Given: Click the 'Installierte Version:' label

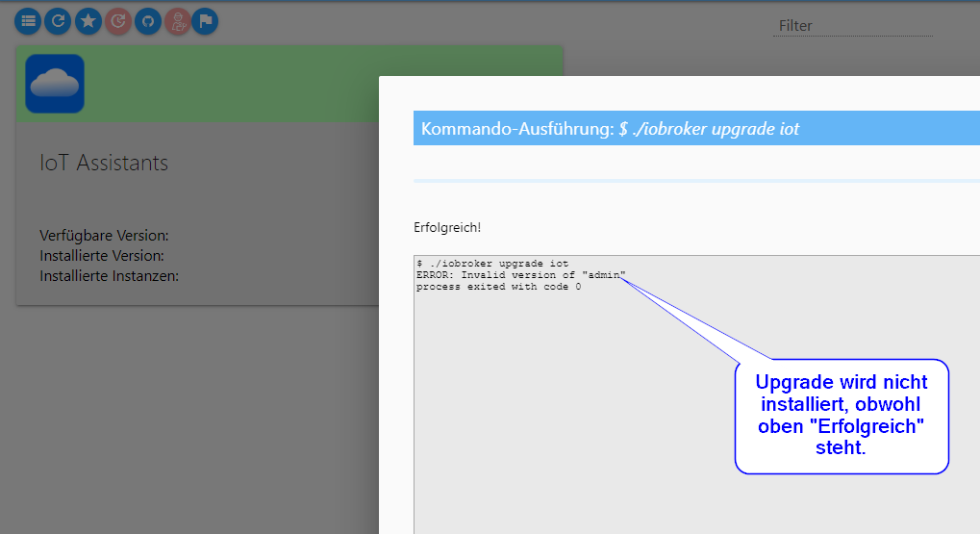Looking at the screenshot, I should click(102, 255).
